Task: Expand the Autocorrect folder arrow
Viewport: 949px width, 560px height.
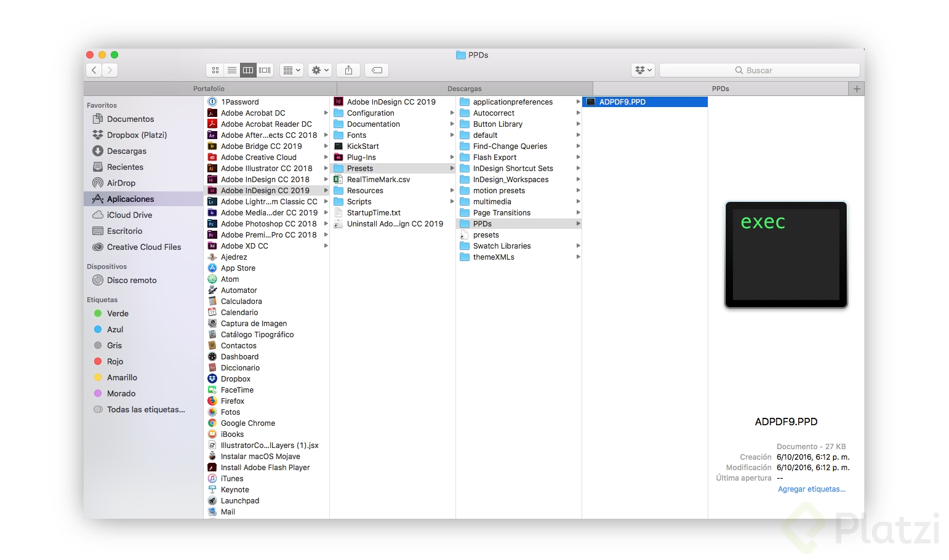Action: click(x=578, y=113)
